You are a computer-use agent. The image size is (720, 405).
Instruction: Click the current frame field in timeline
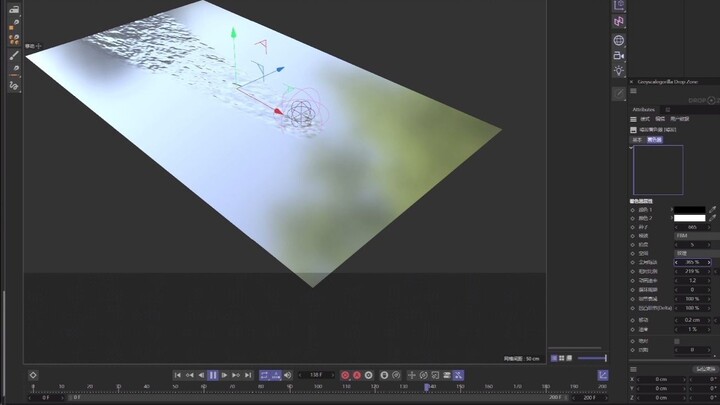[x=316, y=375]
